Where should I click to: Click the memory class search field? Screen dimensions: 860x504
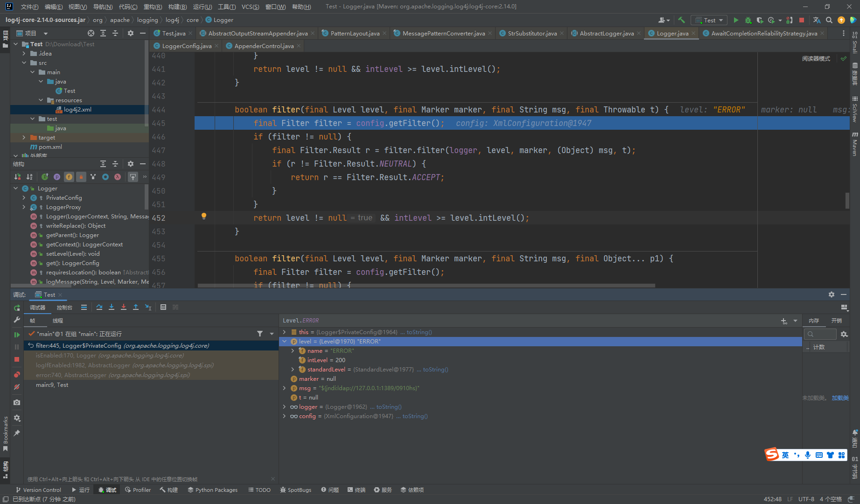(x=820, y=334)
